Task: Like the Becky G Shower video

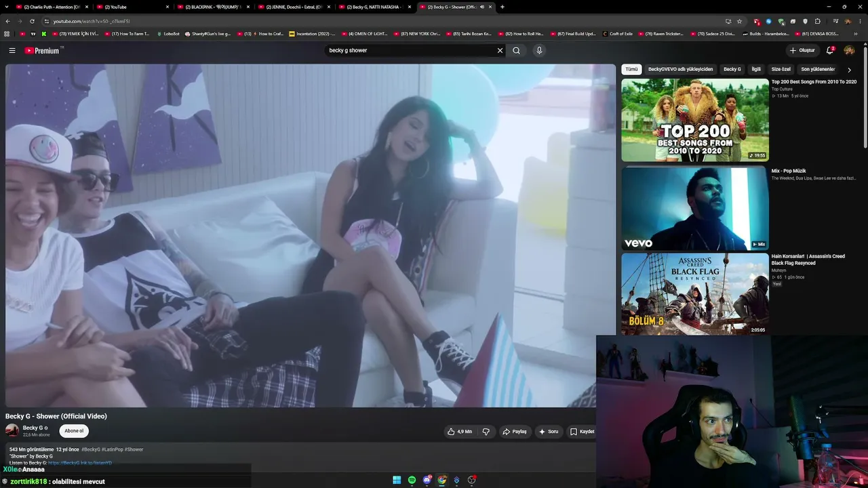Action: [459, 431]
